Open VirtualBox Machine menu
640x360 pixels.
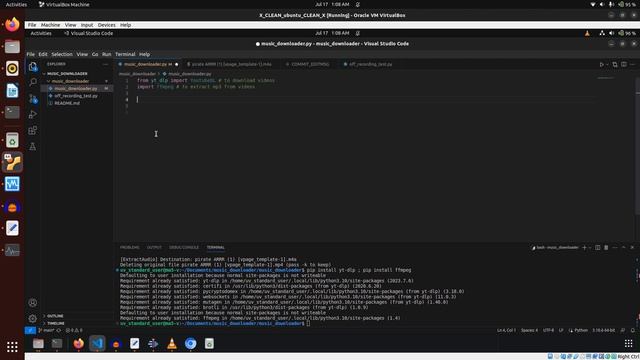[50, 25]
